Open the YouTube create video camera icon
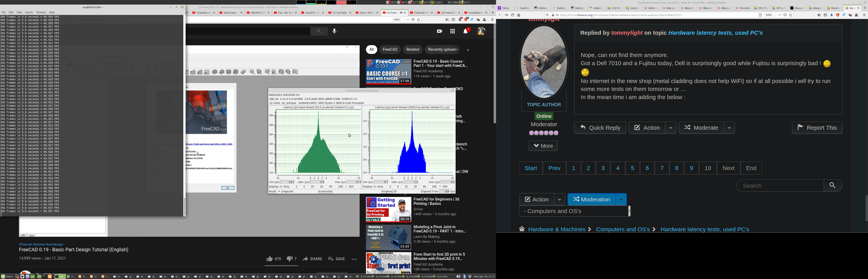The width and height of the screenshot is (868, 279). click(439, 31)
